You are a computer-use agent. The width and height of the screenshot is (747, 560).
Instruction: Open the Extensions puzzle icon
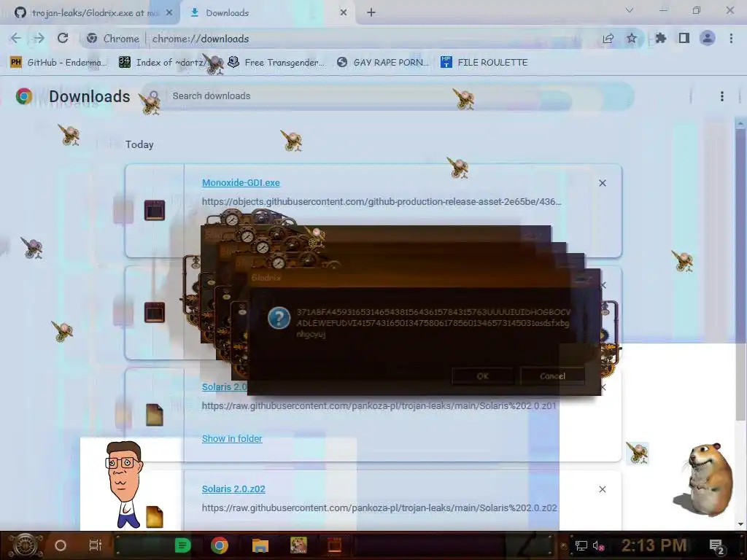[661, 38]
